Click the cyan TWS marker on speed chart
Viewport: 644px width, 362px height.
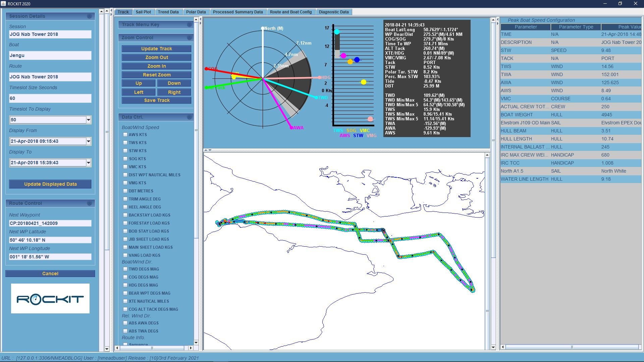(337, 32)
